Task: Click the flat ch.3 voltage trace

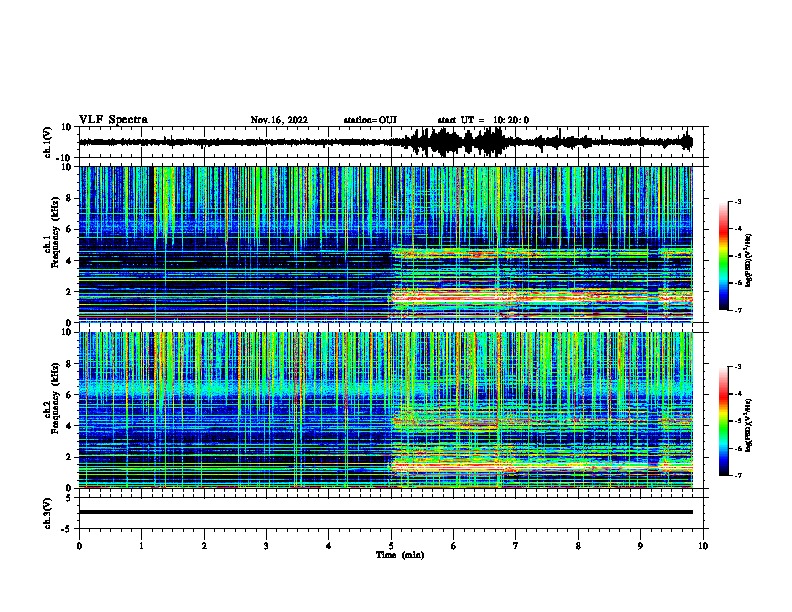Action: (x=386, y=512)
